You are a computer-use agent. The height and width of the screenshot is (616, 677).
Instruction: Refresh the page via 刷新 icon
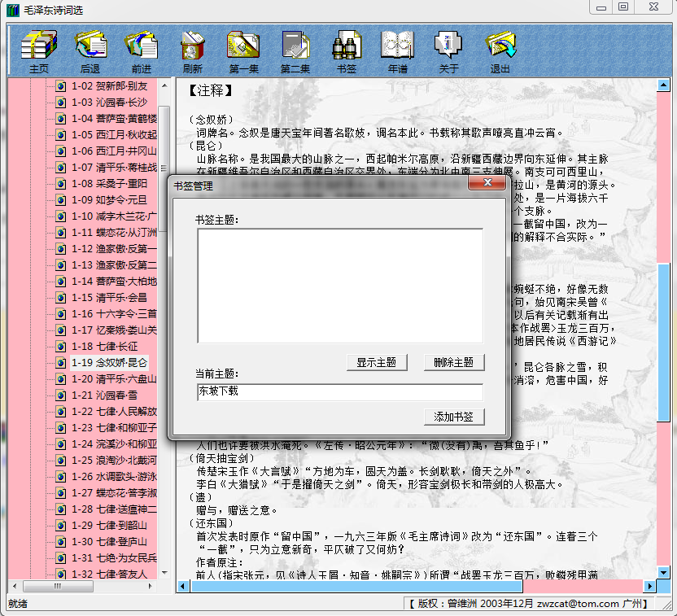click(193, 51)
